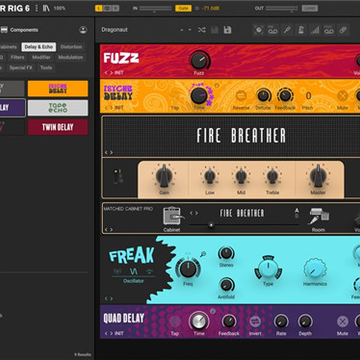Click the Cabinet icon in Matched Cabinet Pro
The image size is (360, 360).
click(x=172, y=216)
